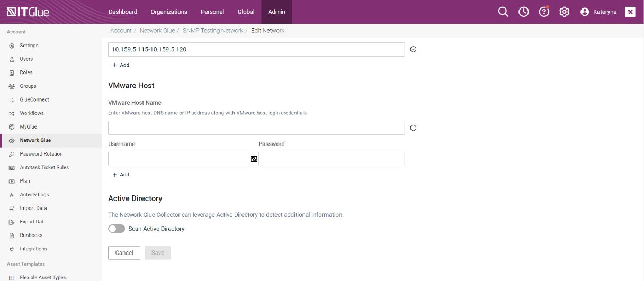This screenshot has width=644, height=281.
Task: Open the recent history clock icon
Action: tap(524, 12)
